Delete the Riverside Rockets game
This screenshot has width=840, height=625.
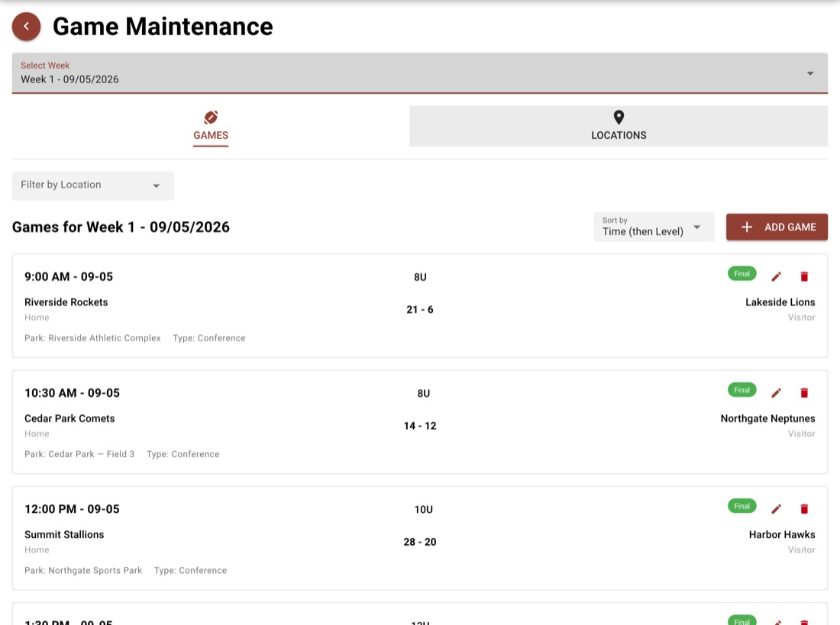(x=804, y=276)
